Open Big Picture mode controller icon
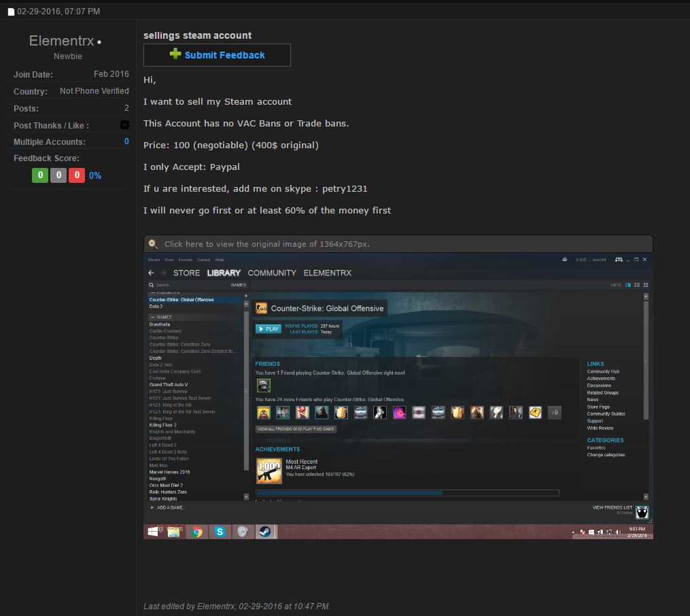This screenshot has height=616, width=690. coord(619,260)
